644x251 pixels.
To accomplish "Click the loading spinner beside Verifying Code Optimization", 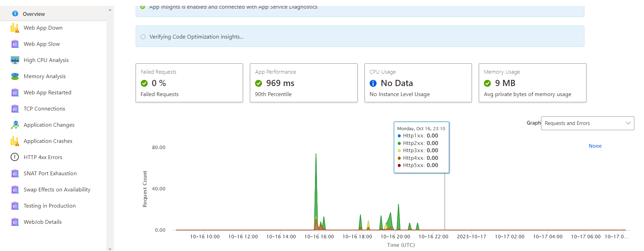I will [143, 36].
